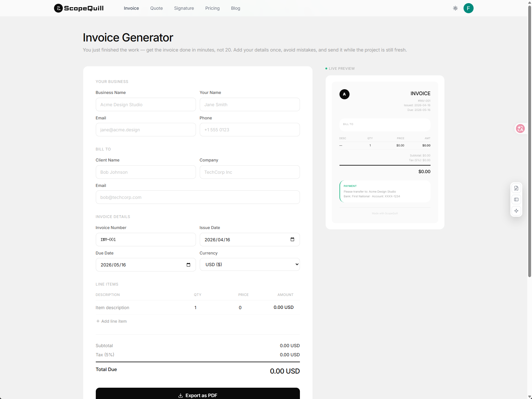Image resolution: width=532 pixels, height=399 pixels.
Task: Click the business Email field with jane@acme.design
Action: point(146,129)
